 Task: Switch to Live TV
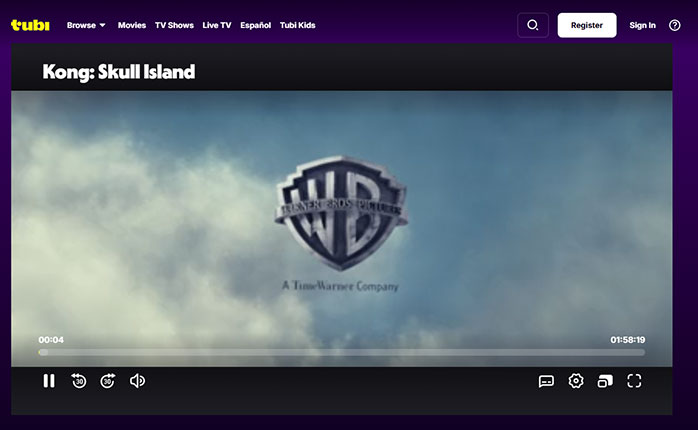coord(217,25)
